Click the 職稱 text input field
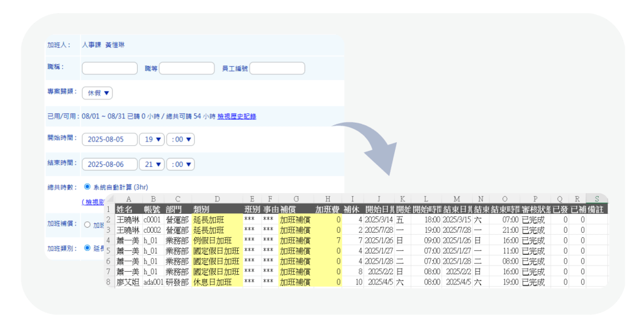644x329 pixels. coord(109,68)
